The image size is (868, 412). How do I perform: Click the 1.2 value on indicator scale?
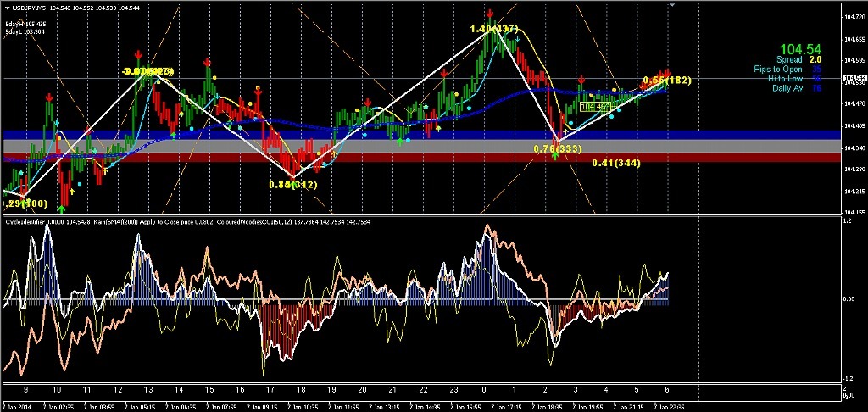click(x=848, y=221)
